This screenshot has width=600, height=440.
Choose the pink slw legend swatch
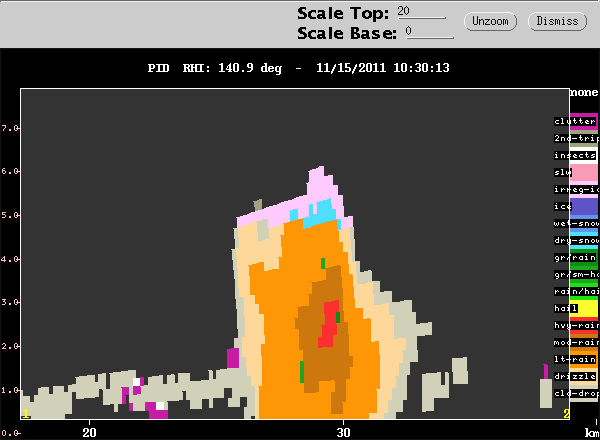[x=584, y=172]
